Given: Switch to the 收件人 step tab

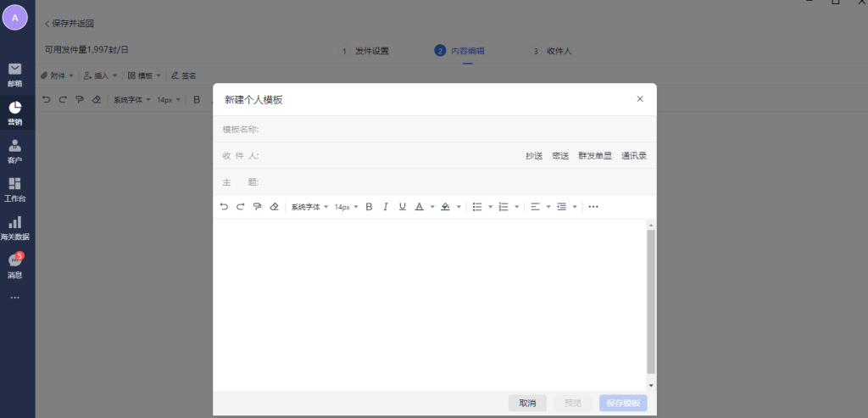Looking at the screenshot, I should click(x=559, y=51).
